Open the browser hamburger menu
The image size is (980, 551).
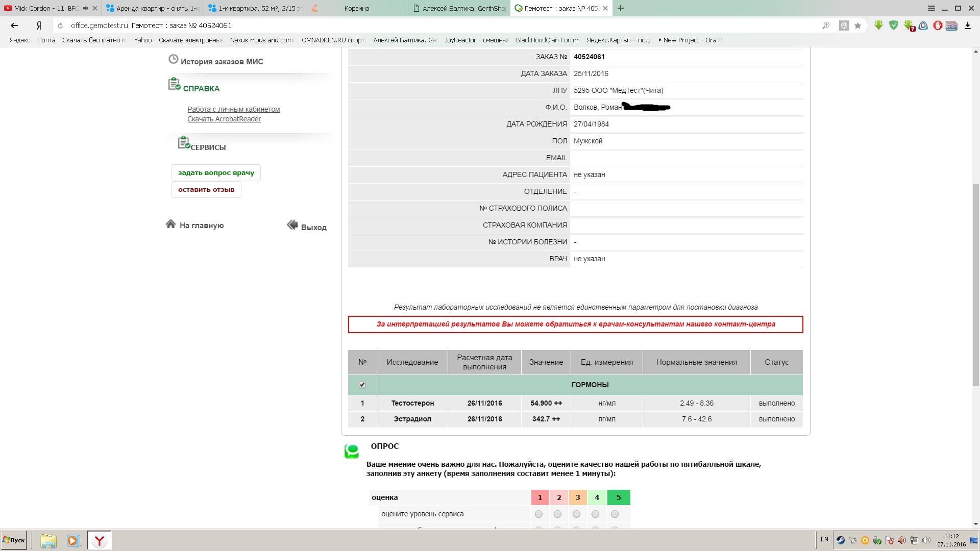point(931,8)
